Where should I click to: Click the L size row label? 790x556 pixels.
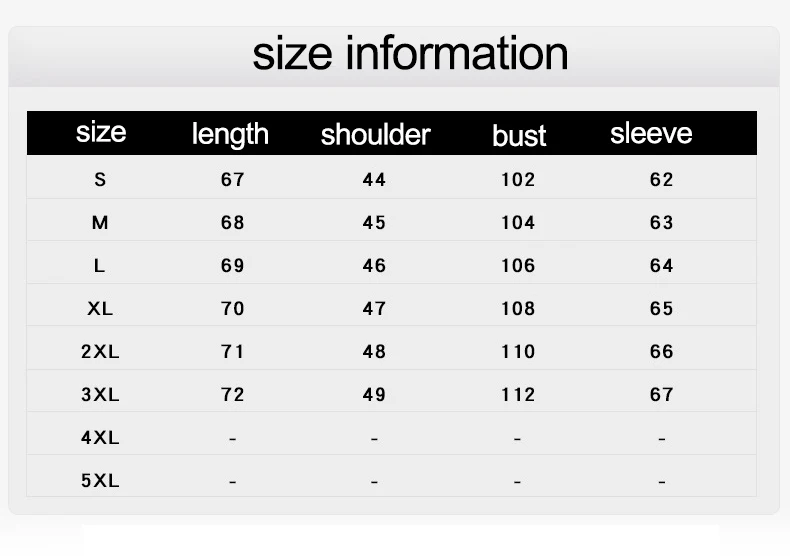pyautogui.click(x=99, y=265)
